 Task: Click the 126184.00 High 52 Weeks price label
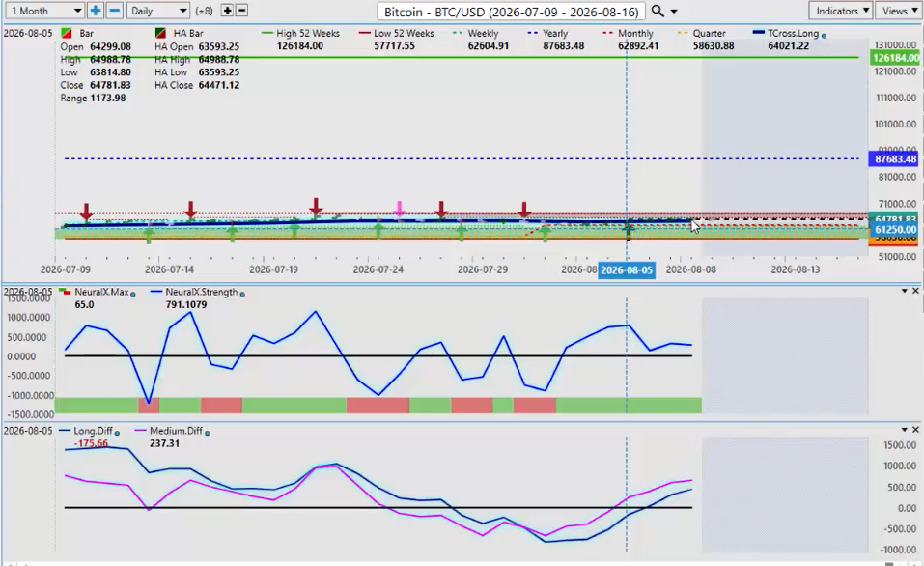895,58
